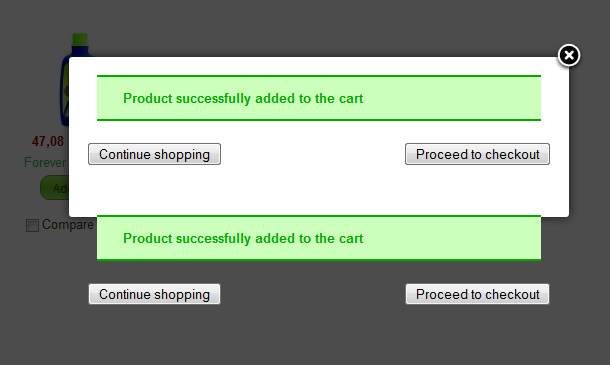
Task: Click the gray gap between the overlay's two buttons
Action: coord(313,294)
